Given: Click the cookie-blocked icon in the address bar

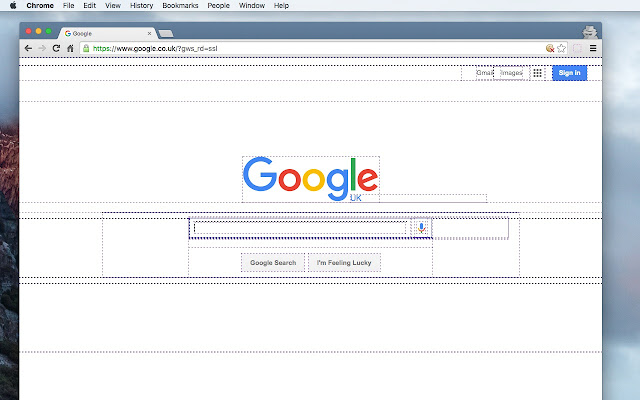Looking at the screenshot, I should (x=550, y=49).
